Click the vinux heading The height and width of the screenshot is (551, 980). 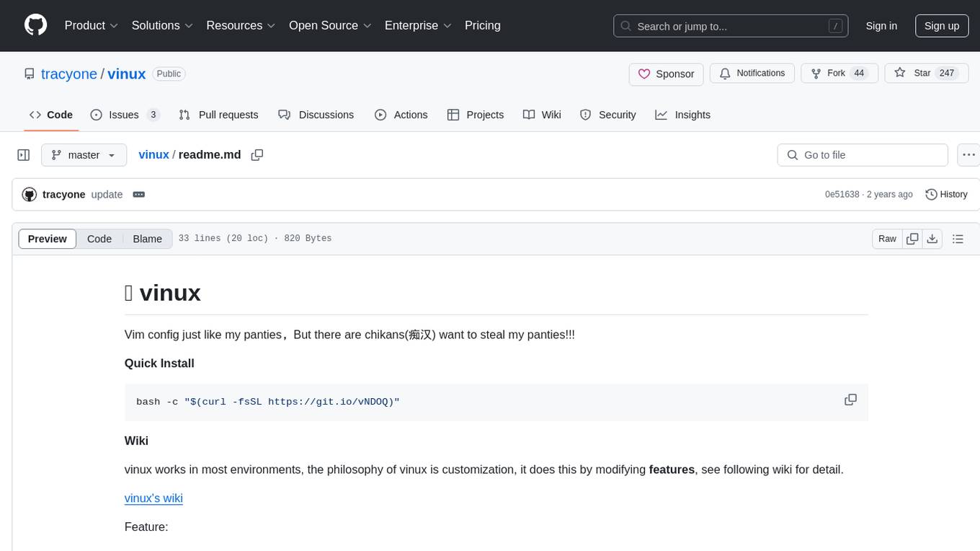click(163, 293)
